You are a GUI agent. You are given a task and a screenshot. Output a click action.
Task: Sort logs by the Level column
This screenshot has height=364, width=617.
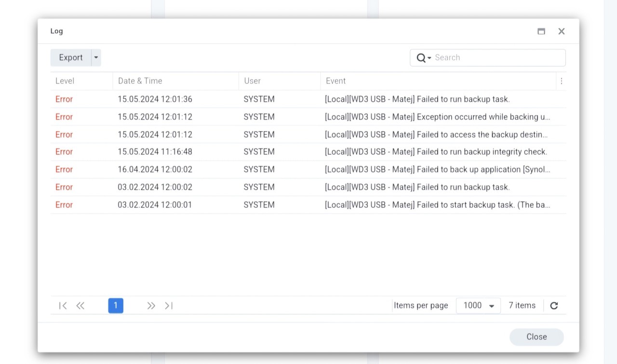(65, 81)
